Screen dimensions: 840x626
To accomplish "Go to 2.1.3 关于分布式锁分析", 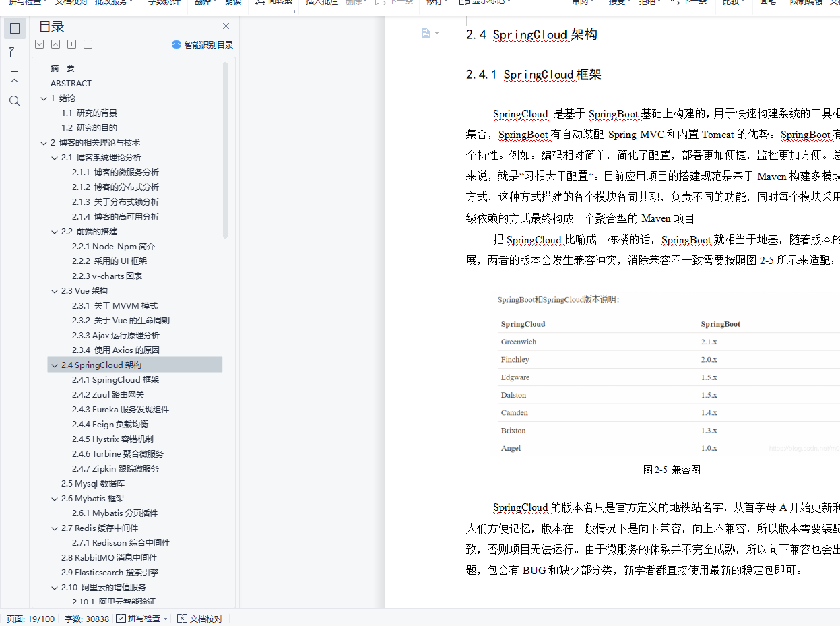I will (115, 202).
